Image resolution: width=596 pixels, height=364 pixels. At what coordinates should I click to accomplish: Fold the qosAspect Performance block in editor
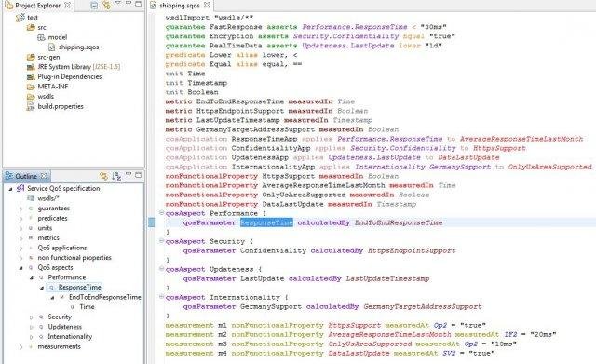click(x=161, y=213)
